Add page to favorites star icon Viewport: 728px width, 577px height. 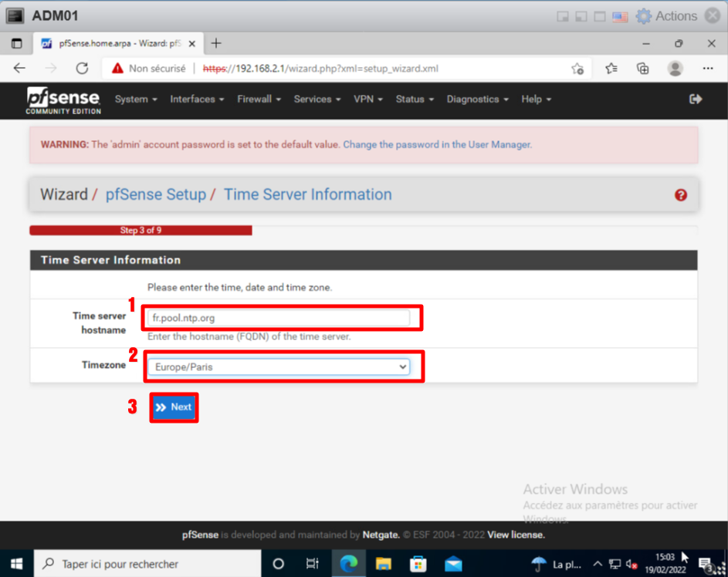click(577, 69)
